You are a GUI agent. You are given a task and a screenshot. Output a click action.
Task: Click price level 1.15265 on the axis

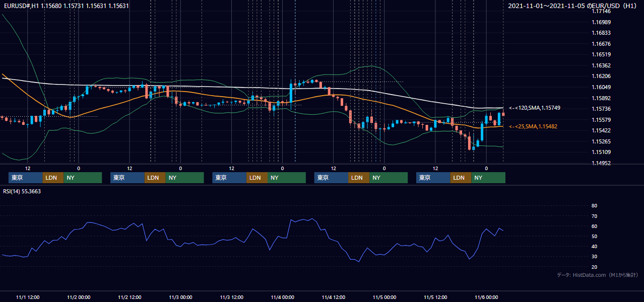pyautogui.click(x=601, y=141)
